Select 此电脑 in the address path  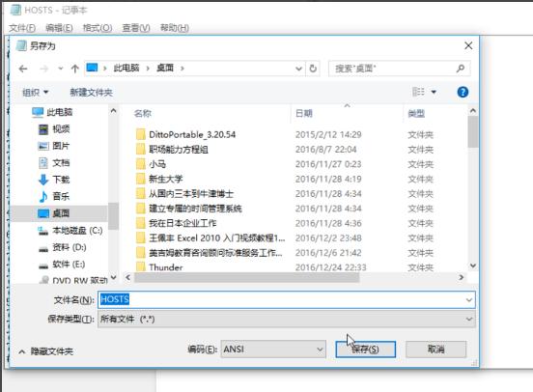126,68
